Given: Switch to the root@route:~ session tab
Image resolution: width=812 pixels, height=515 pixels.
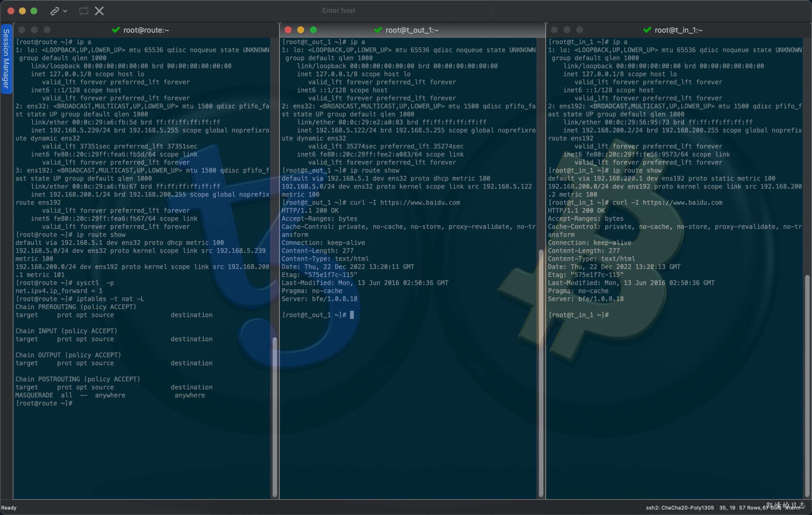Looking at the screenshot, I should [x=146, y=30].
